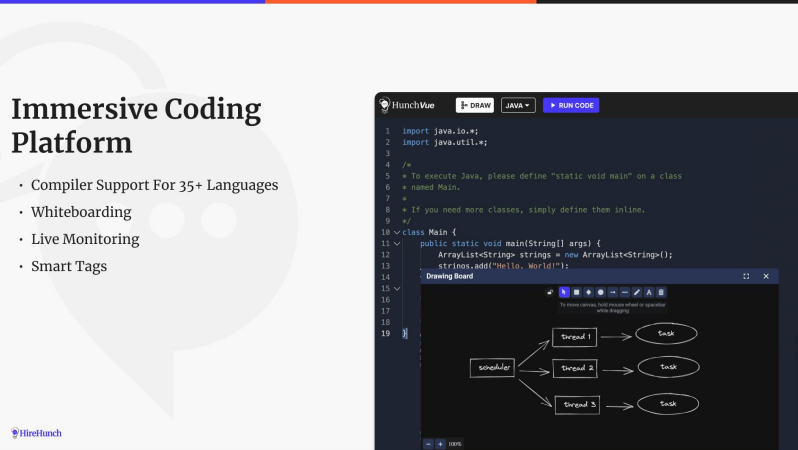Viewport: 798px width, 450px height.
Task: Click the ArrayList declaration on line 12
Action: pyautogui.click(x=555, y=255)
